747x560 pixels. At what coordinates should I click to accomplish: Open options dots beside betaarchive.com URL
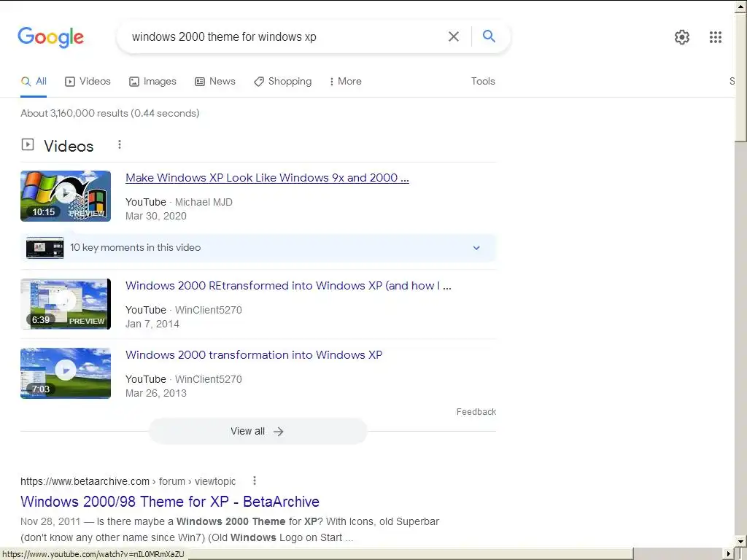point(255,481)
